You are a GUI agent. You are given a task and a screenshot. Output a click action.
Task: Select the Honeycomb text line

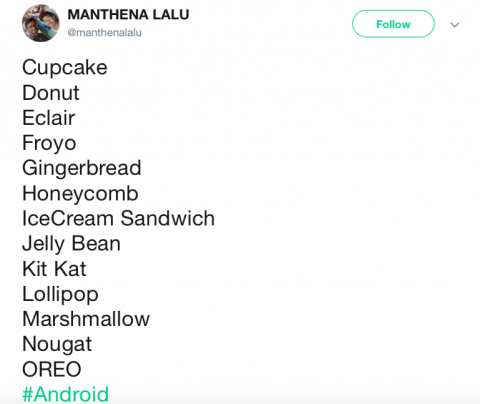point(80,194)
